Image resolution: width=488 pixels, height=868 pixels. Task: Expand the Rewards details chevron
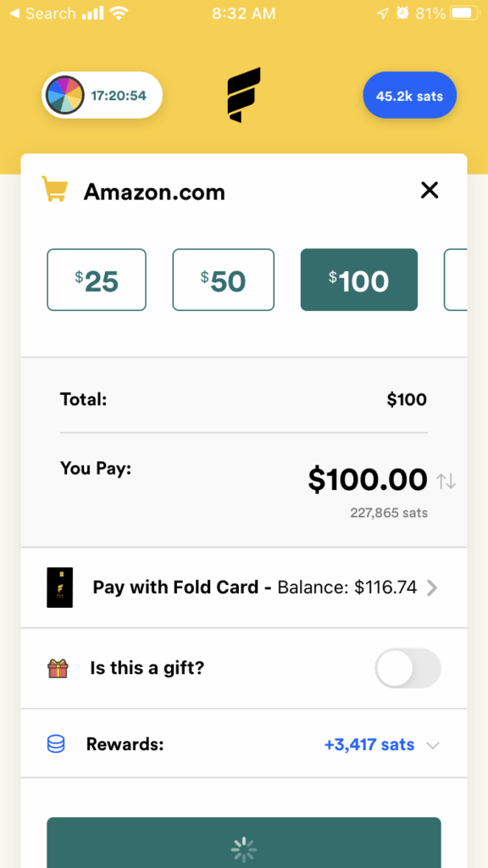tap(433, 745)
